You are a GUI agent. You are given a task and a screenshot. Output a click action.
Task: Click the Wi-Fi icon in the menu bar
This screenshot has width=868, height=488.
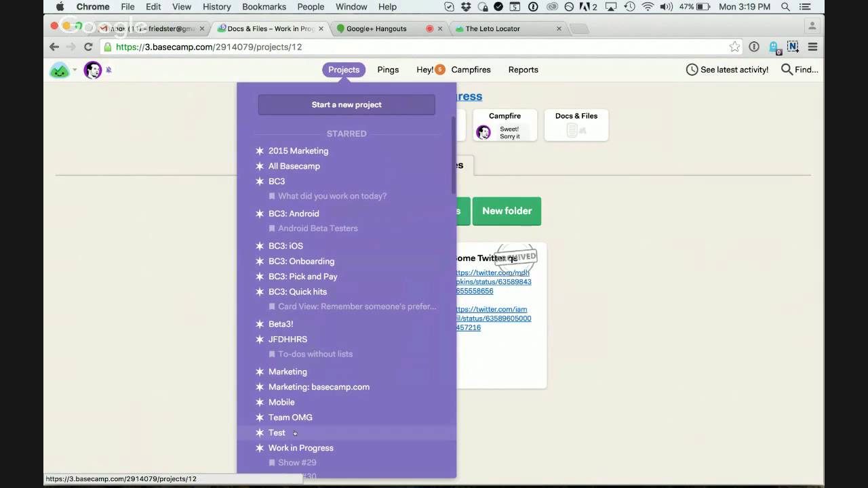click(647, 7)
